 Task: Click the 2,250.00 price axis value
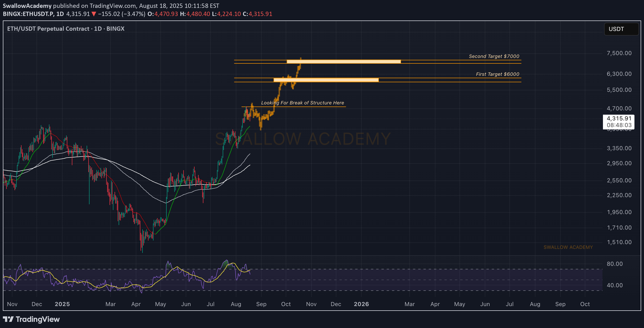619,195
